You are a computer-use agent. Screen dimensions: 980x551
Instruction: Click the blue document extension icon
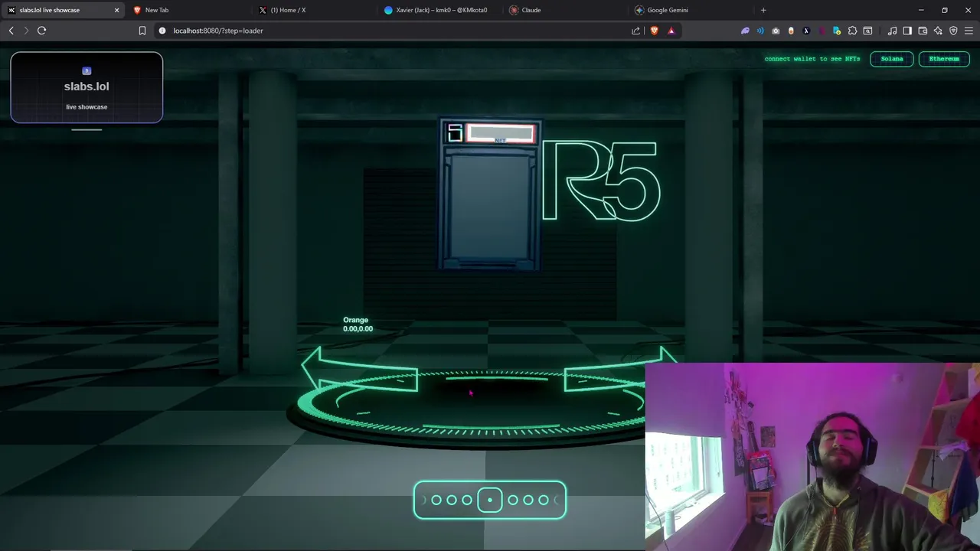pyautogui.click(x=837, y=31)
